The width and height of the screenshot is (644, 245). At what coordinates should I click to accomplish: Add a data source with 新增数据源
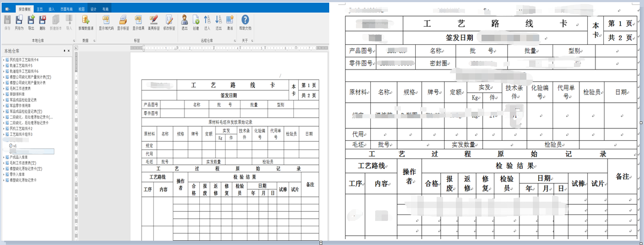(86, 22)
